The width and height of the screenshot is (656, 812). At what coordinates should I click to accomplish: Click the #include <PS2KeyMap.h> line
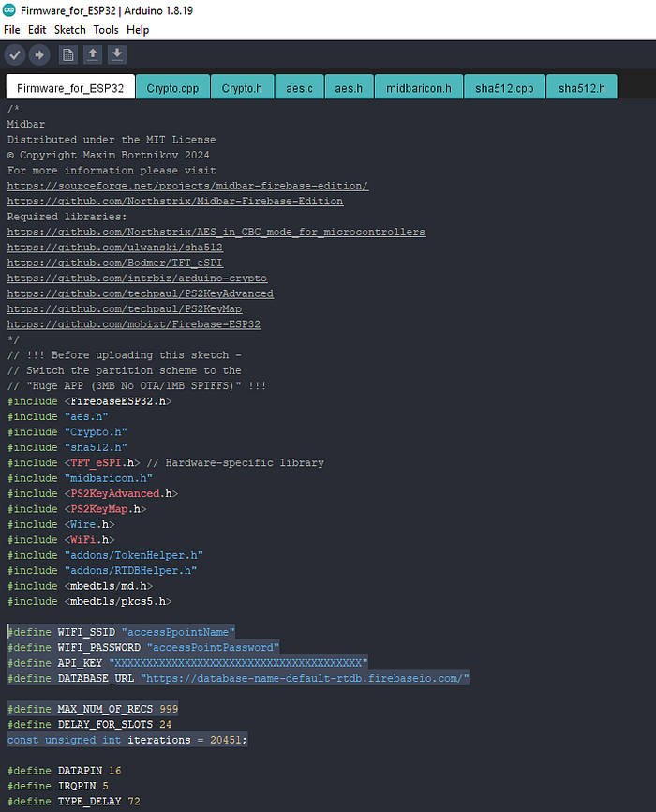click(x=77, y=509)
